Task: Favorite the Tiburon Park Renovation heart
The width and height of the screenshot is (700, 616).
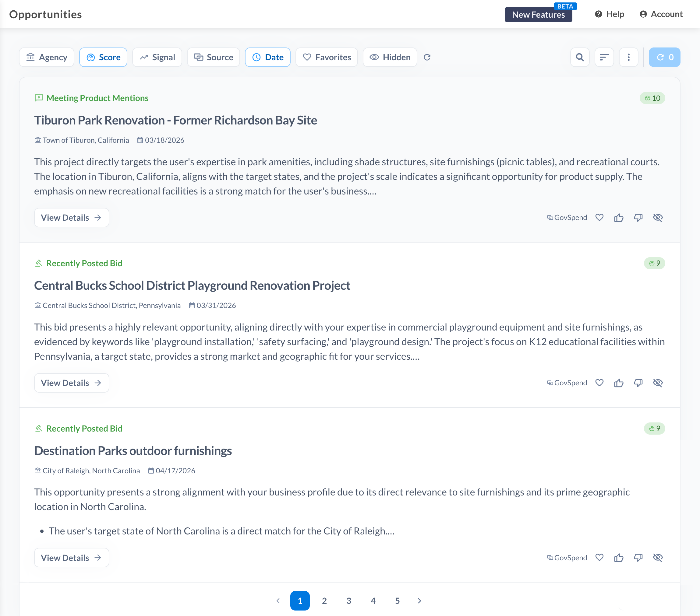Action: (599, 218)
